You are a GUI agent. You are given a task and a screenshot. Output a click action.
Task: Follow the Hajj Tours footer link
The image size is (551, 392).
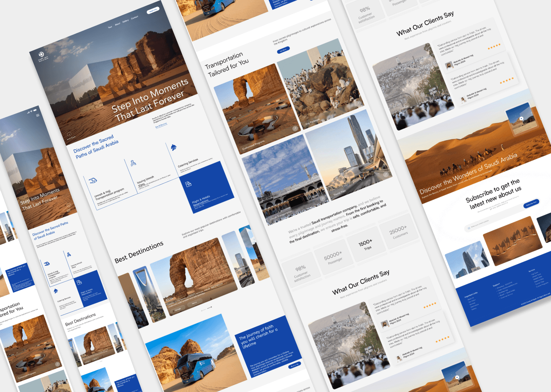coord(535,273)
